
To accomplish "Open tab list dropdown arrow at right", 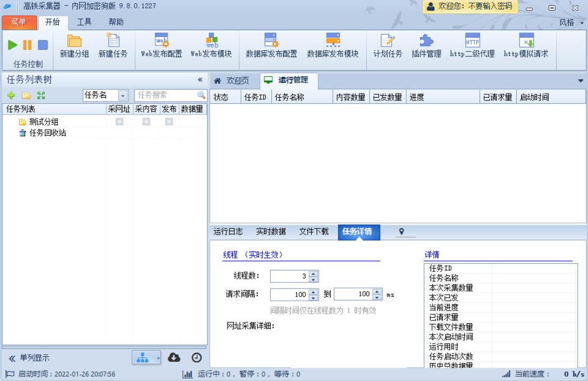I will (x=581, y=81).
